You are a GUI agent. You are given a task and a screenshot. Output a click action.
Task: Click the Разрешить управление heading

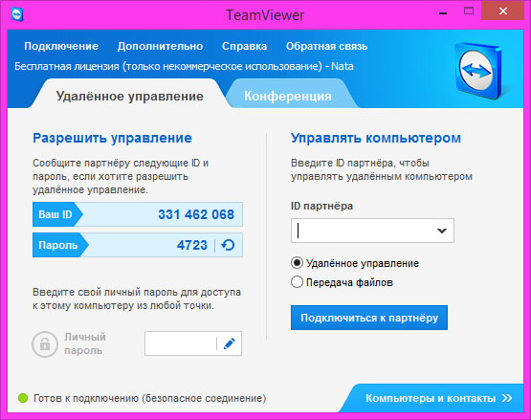coord(112,138)
